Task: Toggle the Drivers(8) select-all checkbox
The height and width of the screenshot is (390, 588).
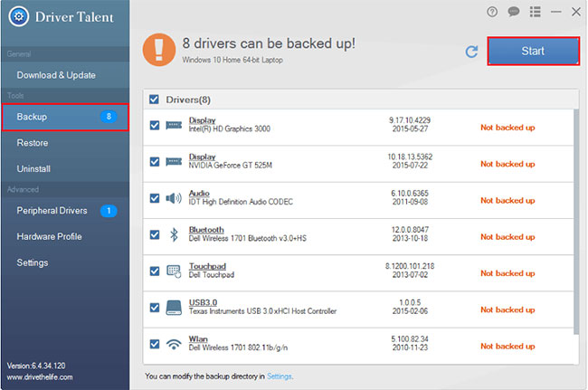Action: pyautogui.click(x=154, y=100)
